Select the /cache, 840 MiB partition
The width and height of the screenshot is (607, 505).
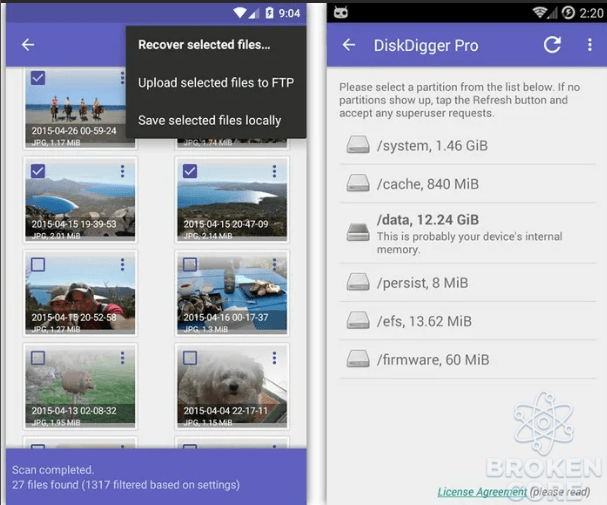[468, 183]
